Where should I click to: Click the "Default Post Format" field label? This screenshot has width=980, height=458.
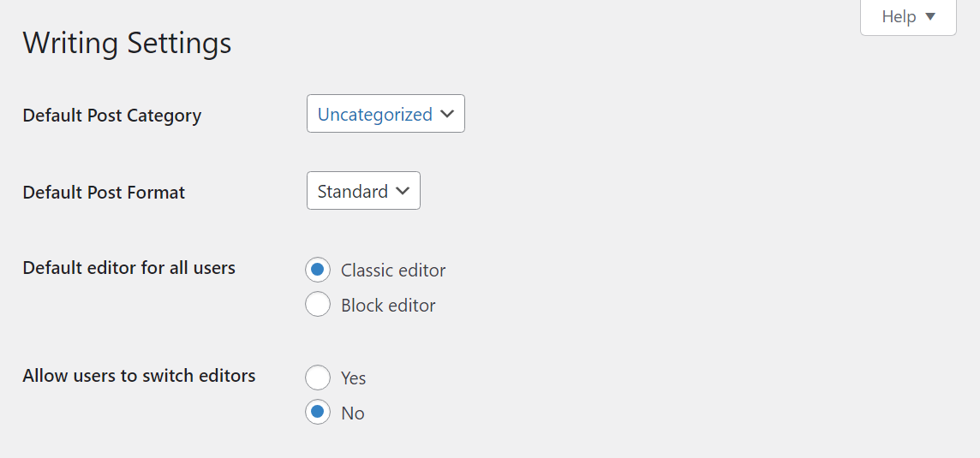tap(104, 193)
